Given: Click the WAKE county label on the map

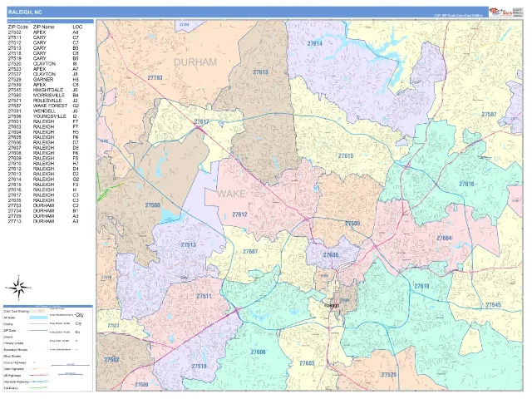Looking at the screenshot, I should click(231, 194).
